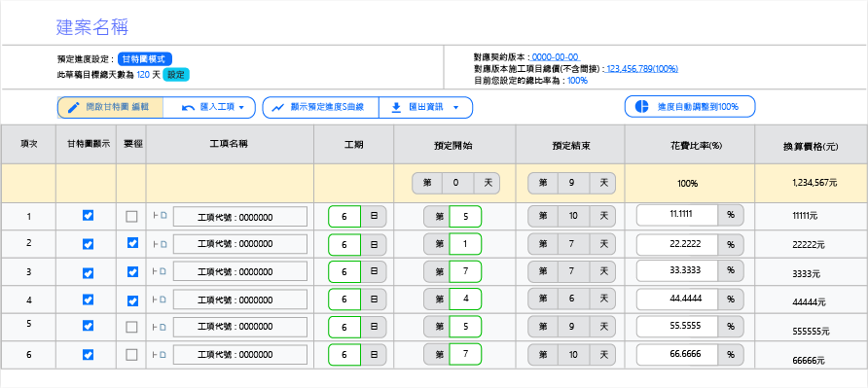
Task: Click row 6 工項代號 name field
Action: [240, 355]
